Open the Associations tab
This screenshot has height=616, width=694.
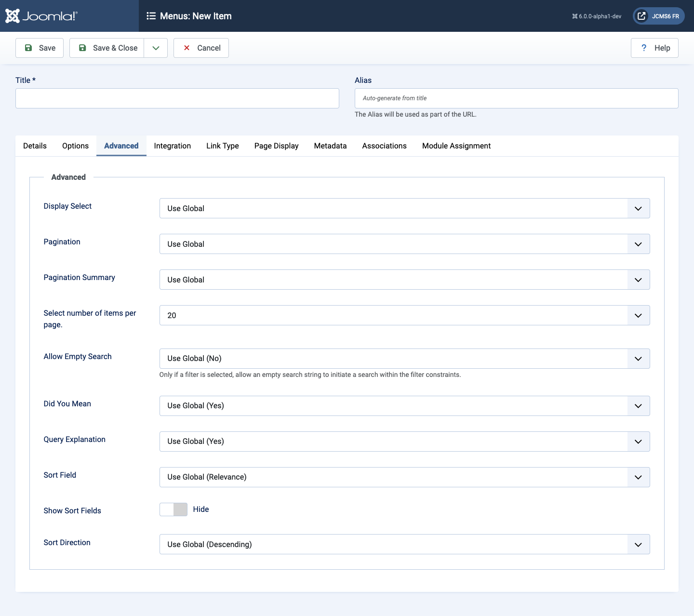[385, 146]
